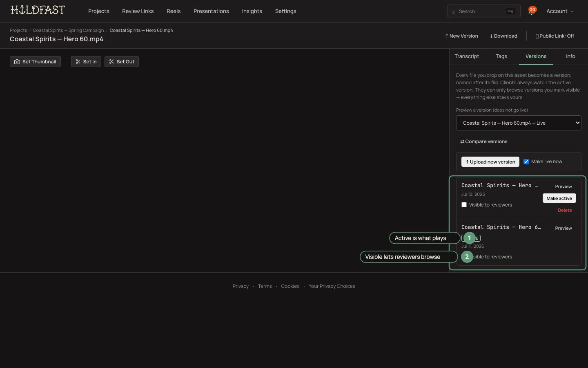Select the Versions tab
The image size is (588, 368).
536,56
